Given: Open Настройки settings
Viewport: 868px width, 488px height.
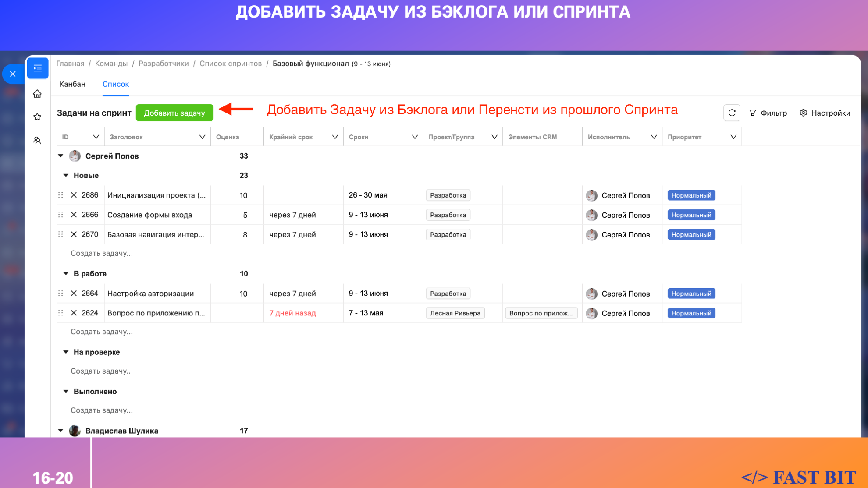Looking at the screenshot, I should coord(825,113).
